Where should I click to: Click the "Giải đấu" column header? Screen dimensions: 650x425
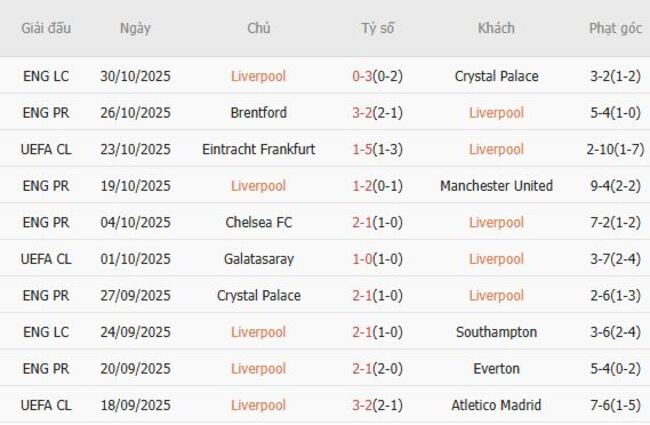pyautogui.click(x=46, y=28)
